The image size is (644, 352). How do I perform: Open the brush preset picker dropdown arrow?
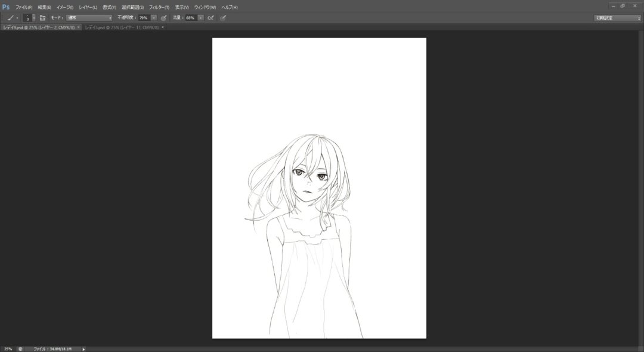point(33,18)
